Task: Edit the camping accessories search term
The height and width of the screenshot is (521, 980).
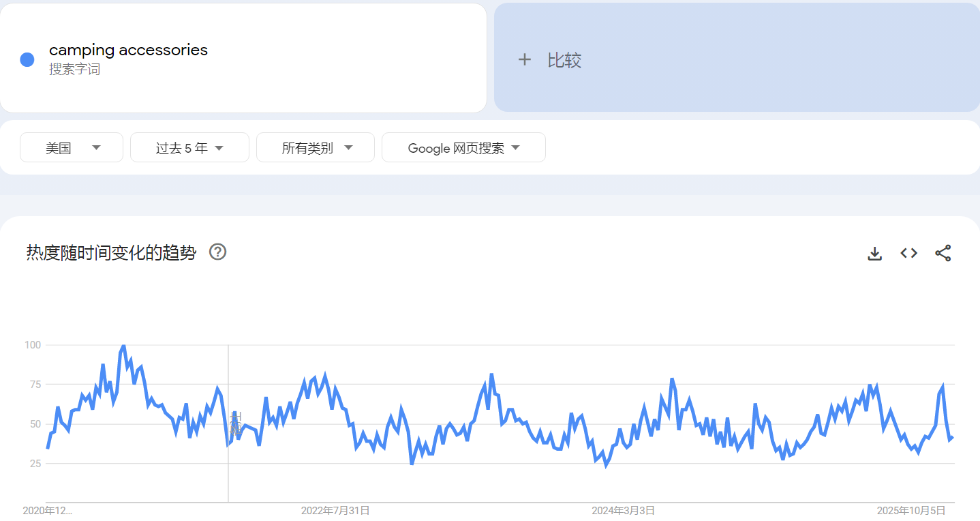Action: pos(128,50)
